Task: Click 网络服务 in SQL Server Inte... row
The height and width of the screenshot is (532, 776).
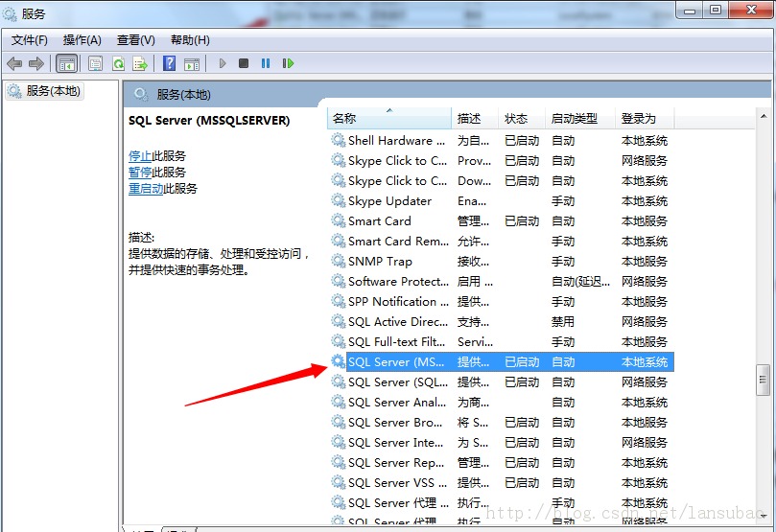Action: pyautogui.click(x=645, y=443)
